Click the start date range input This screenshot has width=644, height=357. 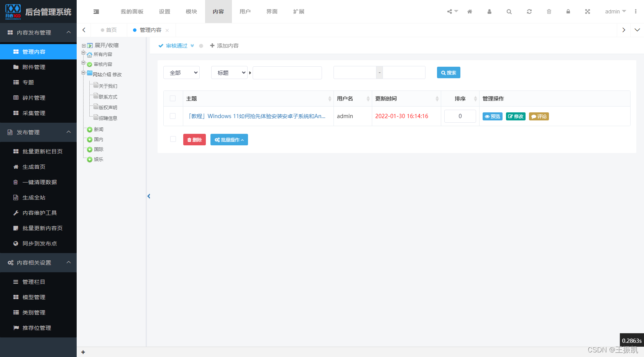point(355,72)
